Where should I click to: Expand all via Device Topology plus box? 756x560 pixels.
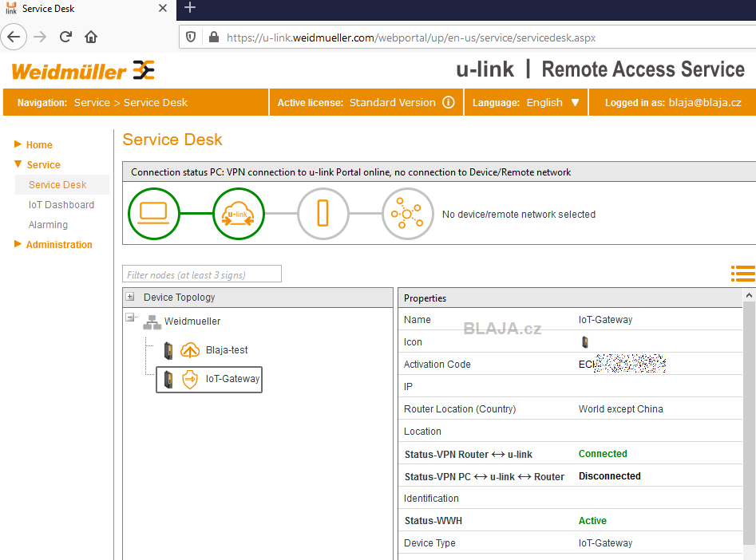(130, 297)
